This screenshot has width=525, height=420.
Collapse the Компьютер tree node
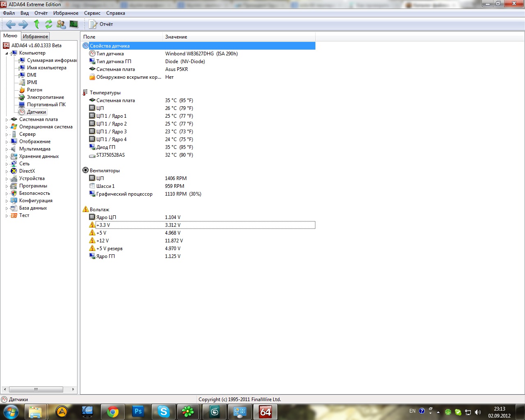click(7, 53)
